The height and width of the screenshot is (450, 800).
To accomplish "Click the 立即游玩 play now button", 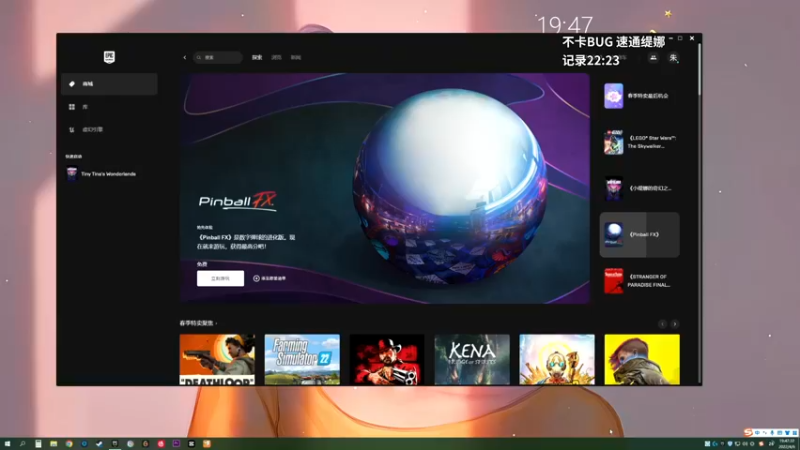I will (x=220, y=278).
